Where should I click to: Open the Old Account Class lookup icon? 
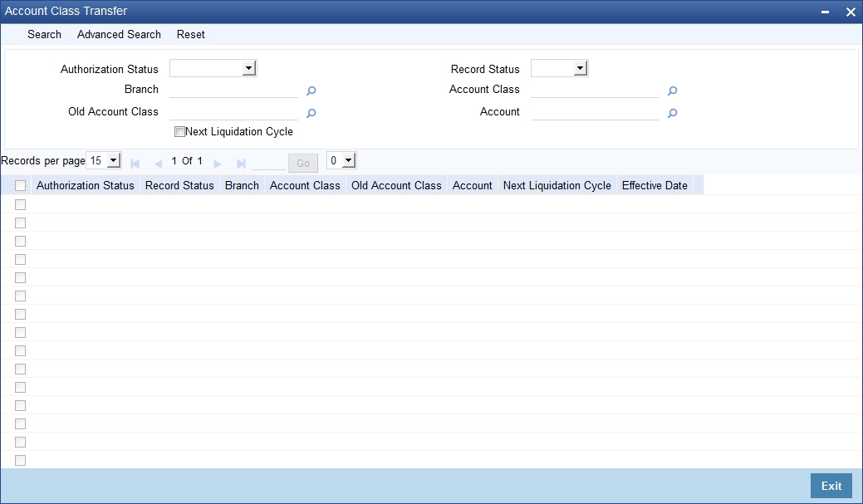pos(311,113)
